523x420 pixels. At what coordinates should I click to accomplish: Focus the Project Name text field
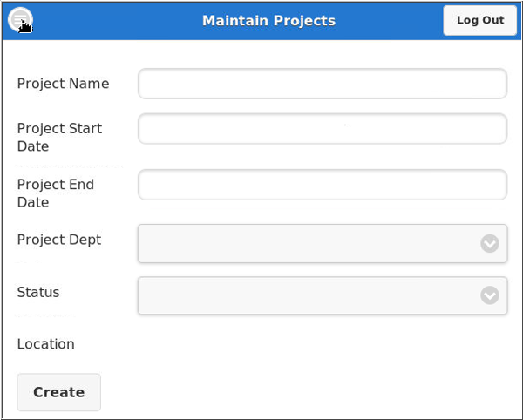coord(322,84)
